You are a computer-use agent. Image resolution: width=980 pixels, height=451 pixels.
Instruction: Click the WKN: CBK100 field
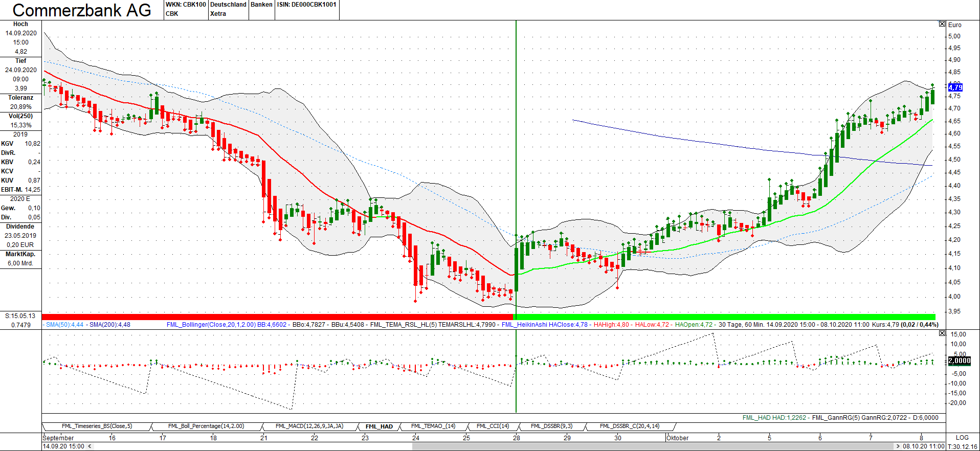tap(186, 5)
